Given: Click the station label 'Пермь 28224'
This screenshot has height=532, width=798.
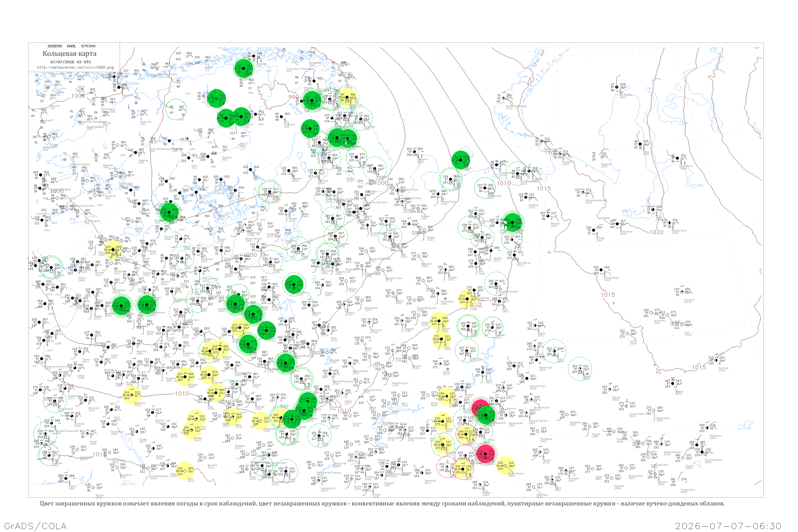Looking at the screenshot, I should pos(489,381).
